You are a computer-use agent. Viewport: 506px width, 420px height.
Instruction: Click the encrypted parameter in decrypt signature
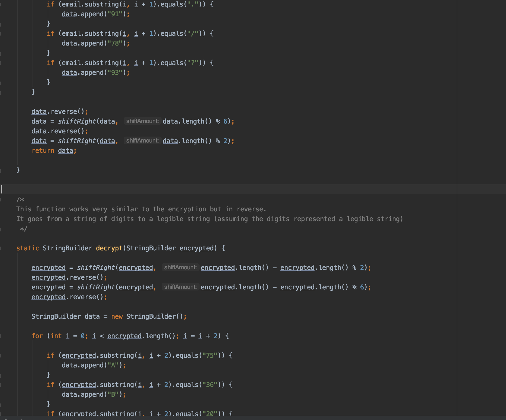point(196,248)
